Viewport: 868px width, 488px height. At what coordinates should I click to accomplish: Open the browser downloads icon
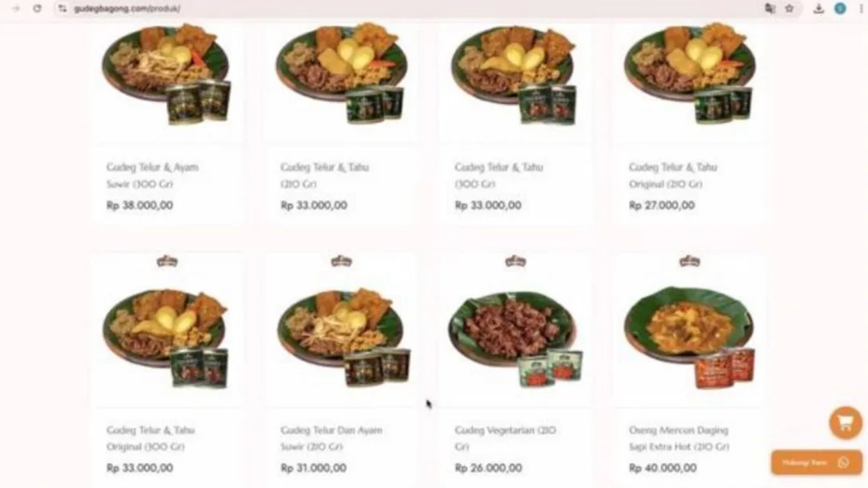(818, 8)
